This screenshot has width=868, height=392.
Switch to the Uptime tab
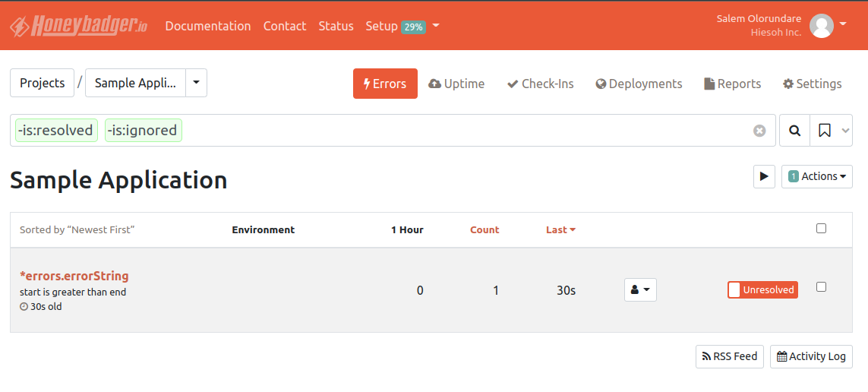[456, 84]
